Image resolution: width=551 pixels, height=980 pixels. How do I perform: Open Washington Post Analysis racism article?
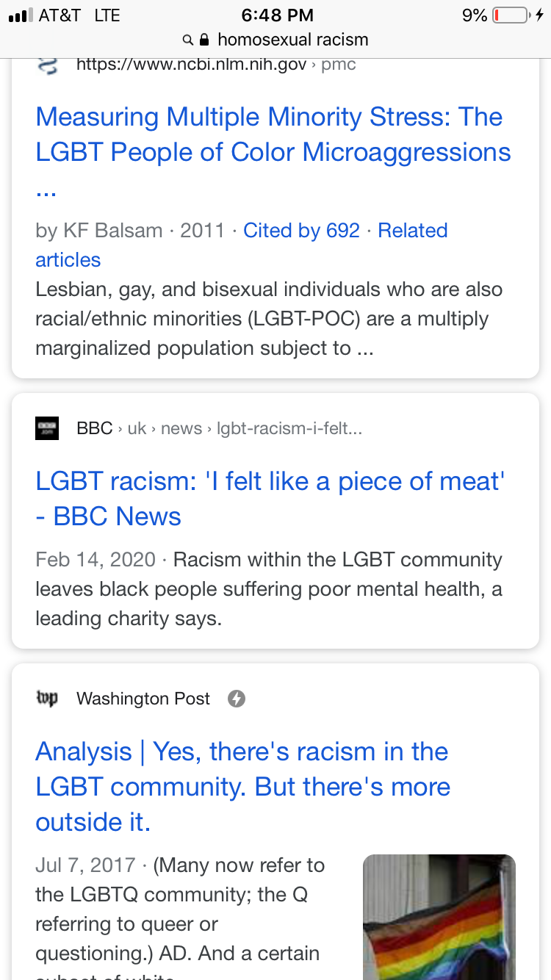point(242,787)
